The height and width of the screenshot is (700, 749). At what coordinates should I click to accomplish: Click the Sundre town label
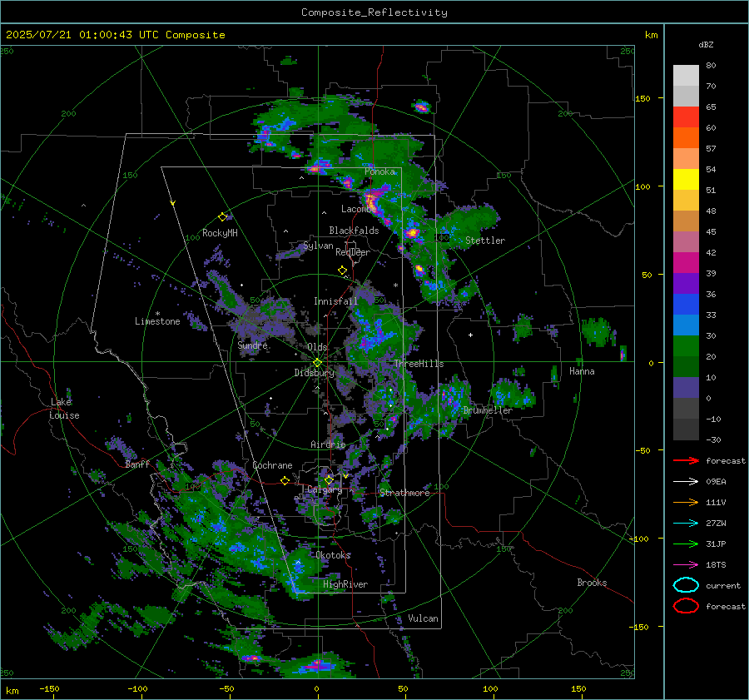pyautogui.click(x=252, y=345)
